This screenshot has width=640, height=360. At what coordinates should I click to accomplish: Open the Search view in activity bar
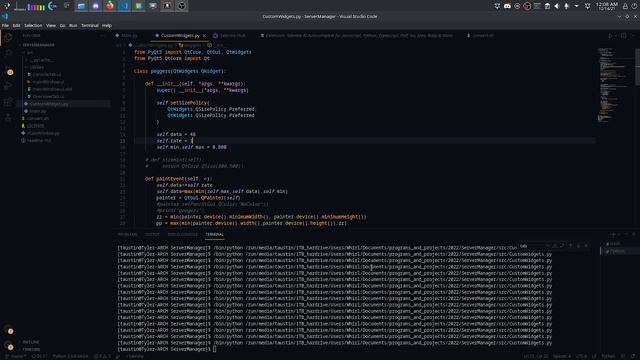pos(8,53)
